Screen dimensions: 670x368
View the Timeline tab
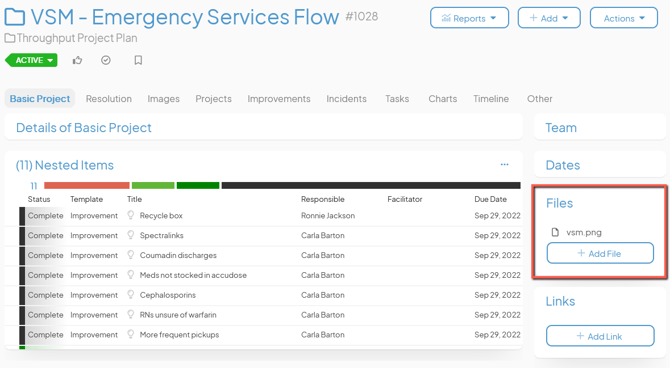pos(491,99)
